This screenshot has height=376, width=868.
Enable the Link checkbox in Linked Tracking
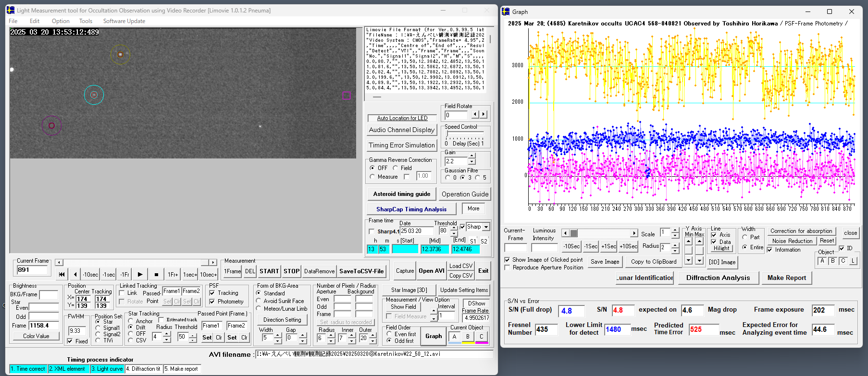(122, 293)
